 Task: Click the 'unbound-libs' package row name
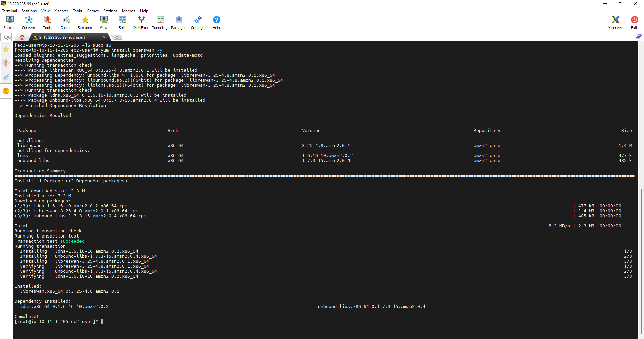pyautogui.click(x=33, y=161)
